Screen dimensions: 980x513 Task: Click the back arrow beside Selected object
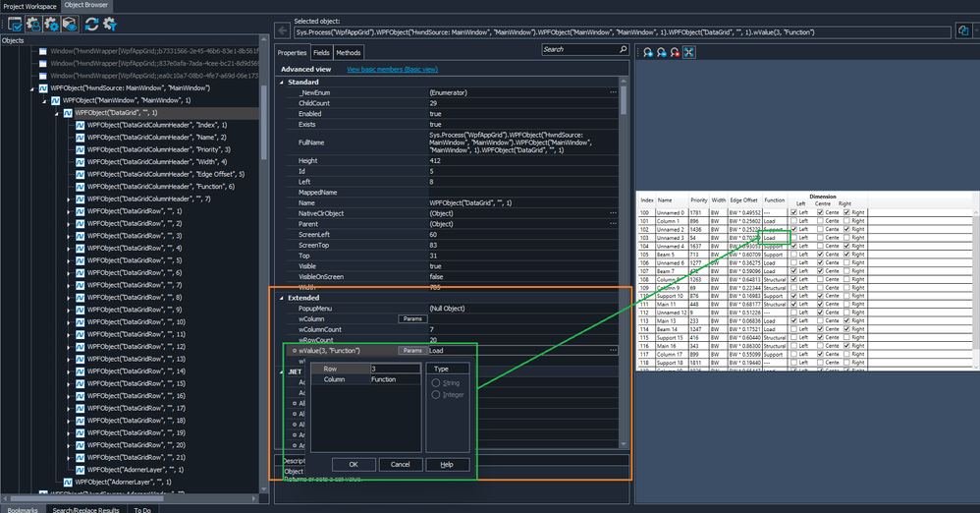[x=282, y=31]
